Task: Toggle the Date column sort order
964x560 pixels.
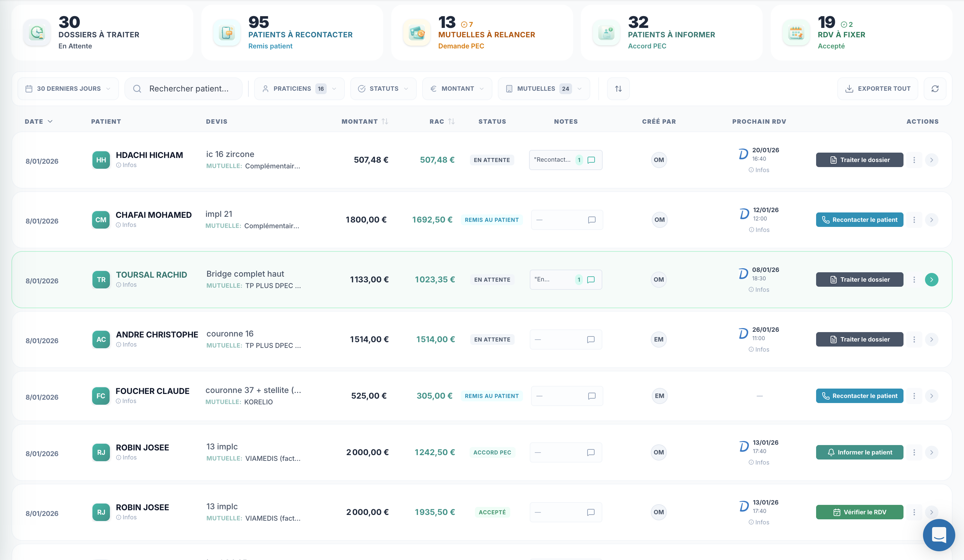Action: coord(39,122)
